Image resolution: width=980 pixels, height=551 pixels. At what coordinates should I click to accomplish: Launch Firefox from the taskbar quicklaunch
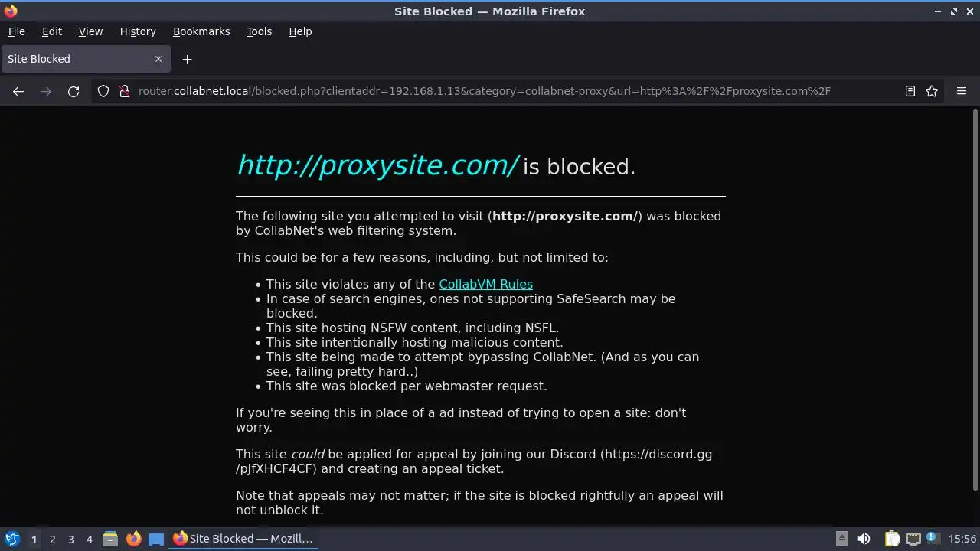[x=133, y=539]
